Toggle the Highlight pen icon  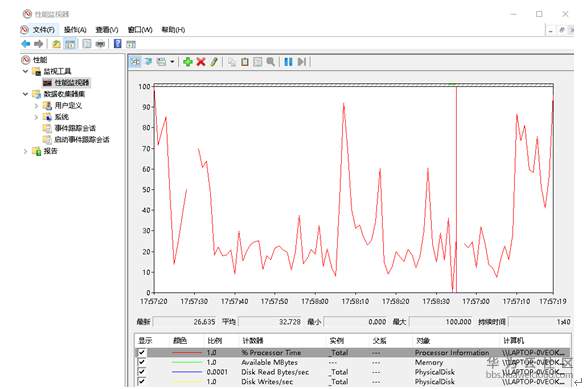[x=213, y=61]
